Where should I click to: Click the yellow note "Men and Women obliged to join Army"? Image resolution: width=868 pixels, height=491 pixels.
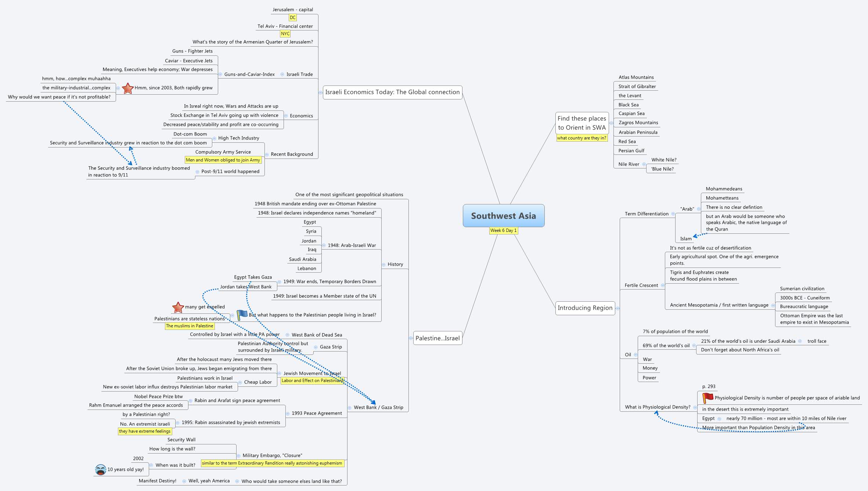pos(223,160)
